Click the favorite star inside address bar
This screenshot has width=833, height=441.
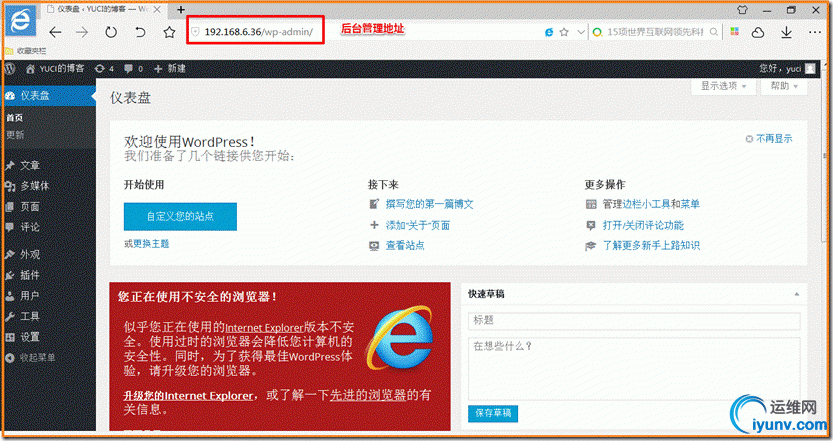(564, 32)
